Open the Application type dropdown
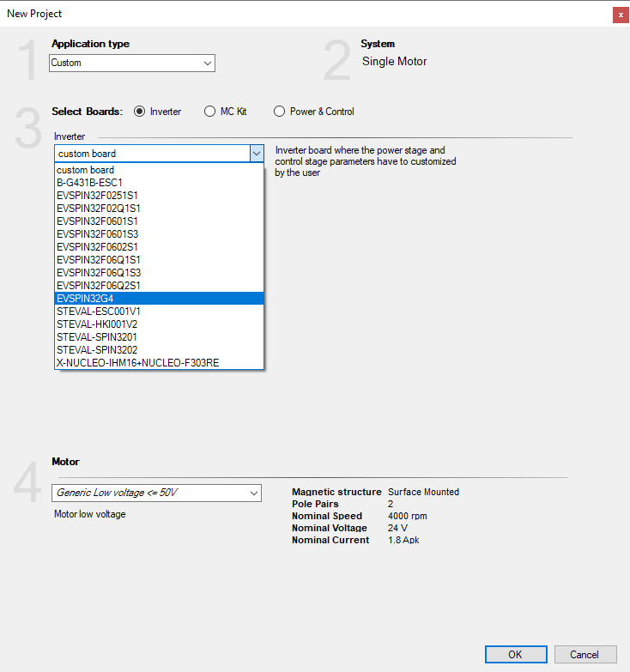 point(132,63)
